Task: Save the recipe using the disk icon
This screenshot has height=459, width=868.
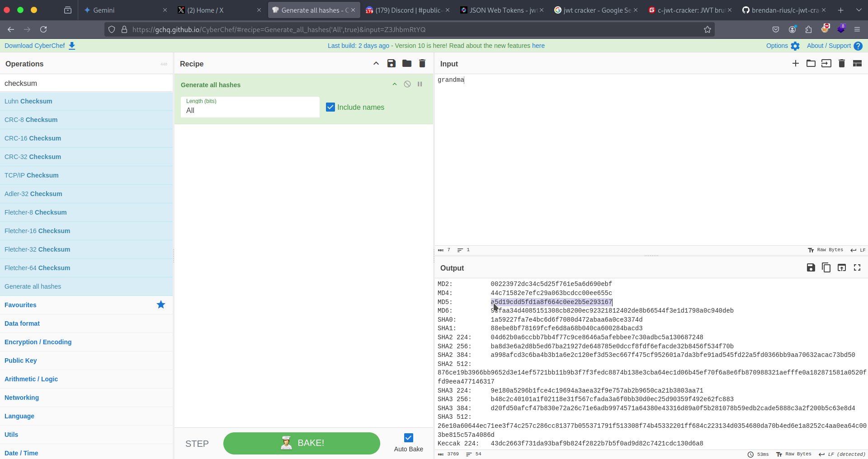Action: point(391,64)
